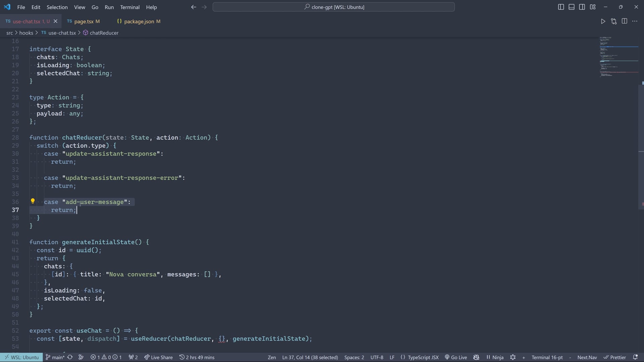Click the Customize Layout icon
644x362 pixels.
point(593,7)
